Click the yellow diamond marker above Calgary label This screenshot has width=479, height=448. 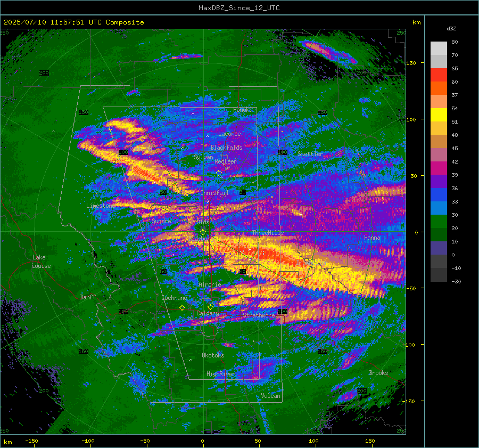tap(210, 307)
